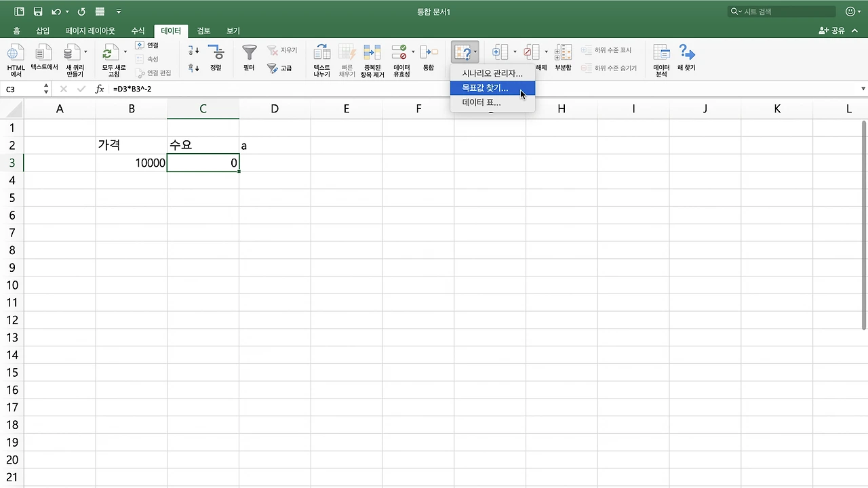Click the 가격 header cell
The width and height of the screenshot is (868, 488).
pyautogui.click(x=132, y=145)
